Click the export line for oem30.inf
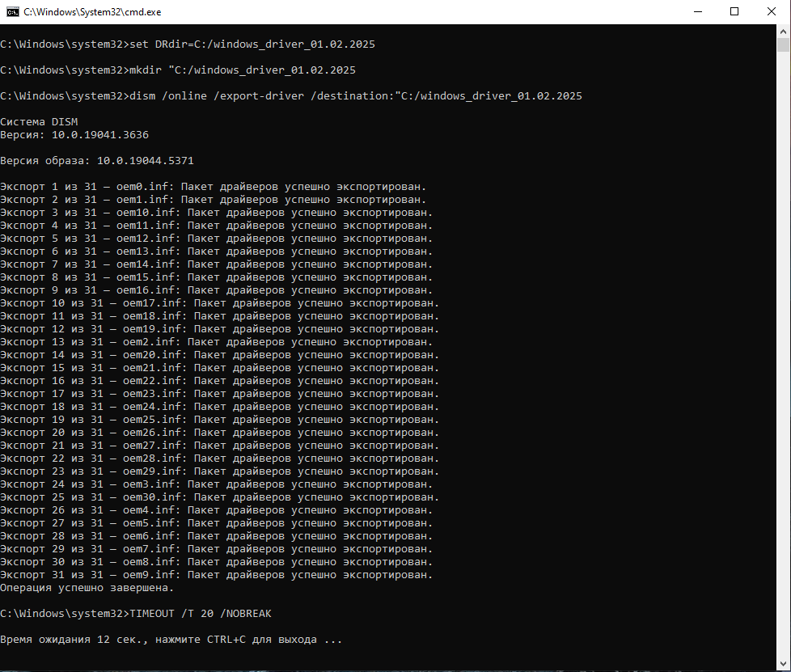Viewport: 791px width, 672px height. click(220, 497)
